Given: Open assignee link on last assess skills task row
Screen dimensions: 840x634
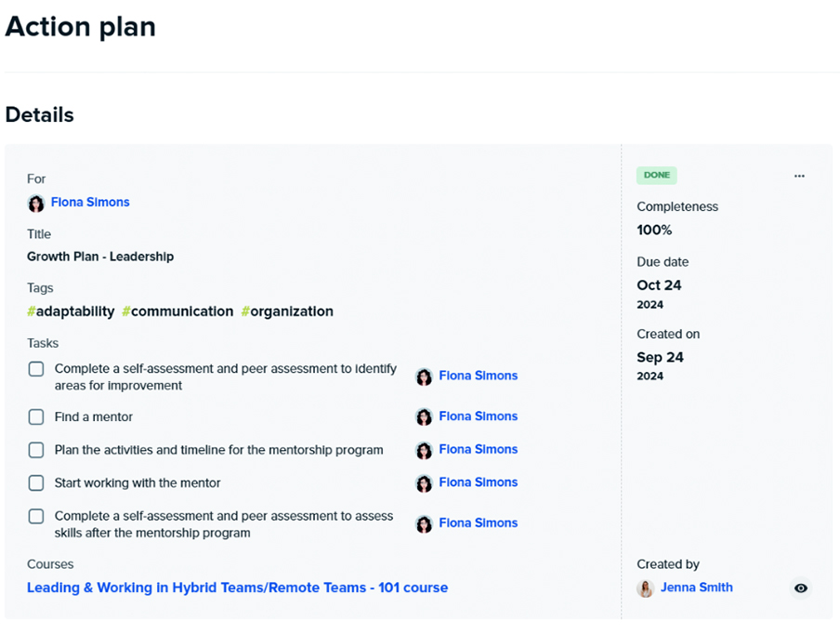Looking at the screenshot, I should (479, 522).
